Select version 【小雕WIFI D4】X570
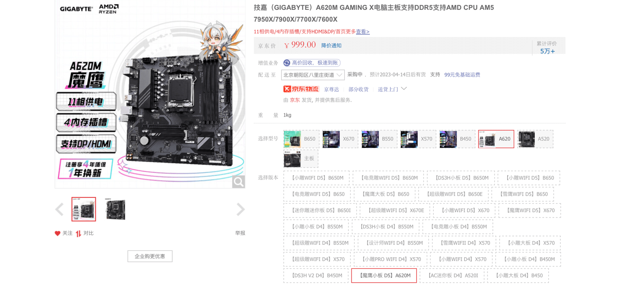This screenshot has height=284, width=644. tap(461, 259)
